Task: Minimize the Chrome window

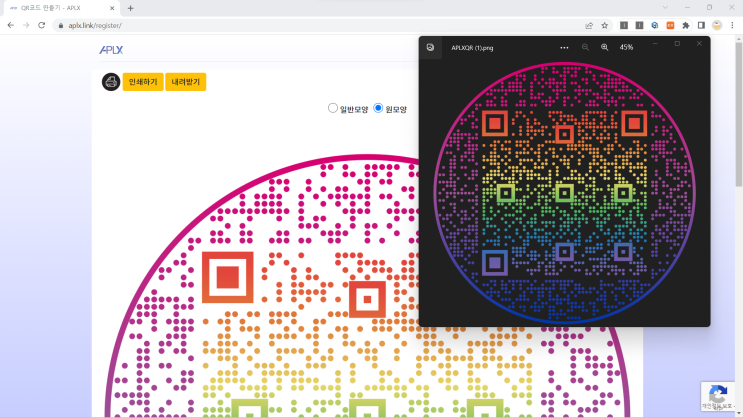Action: pyautogui.click(x=687, y=8)
